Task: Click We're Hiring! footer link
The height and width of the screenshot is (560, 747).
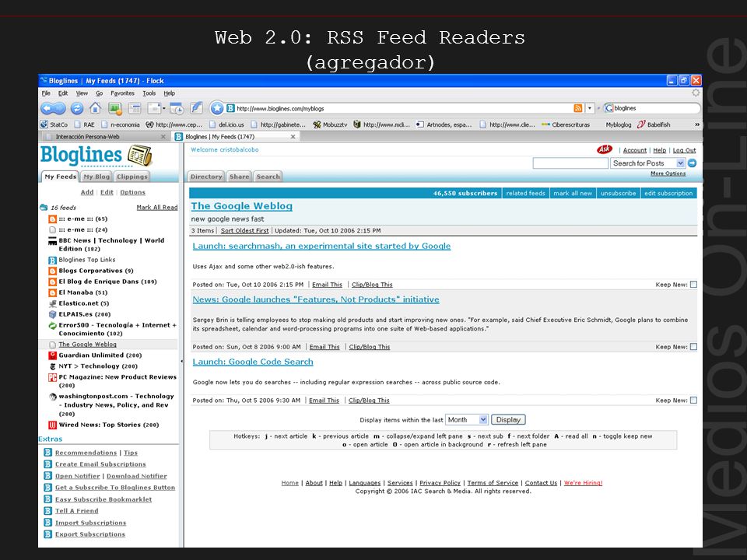Action: pos(583,483)
